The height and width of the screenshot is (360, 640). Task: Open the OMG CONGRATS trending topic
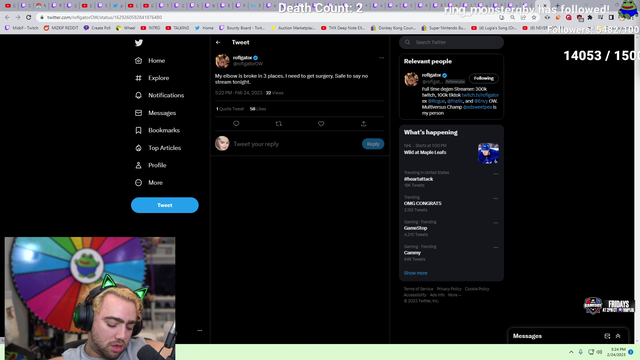422,203
